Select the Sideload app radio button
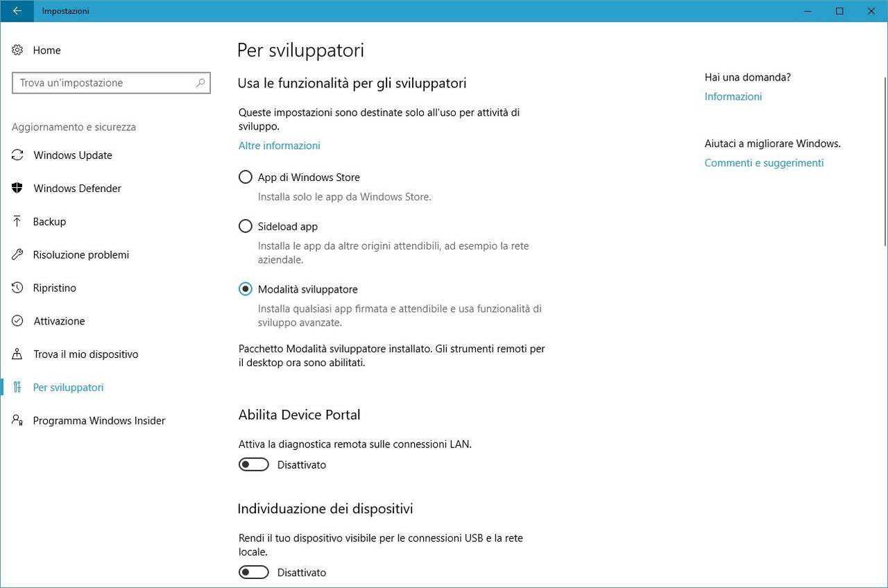 245,227
